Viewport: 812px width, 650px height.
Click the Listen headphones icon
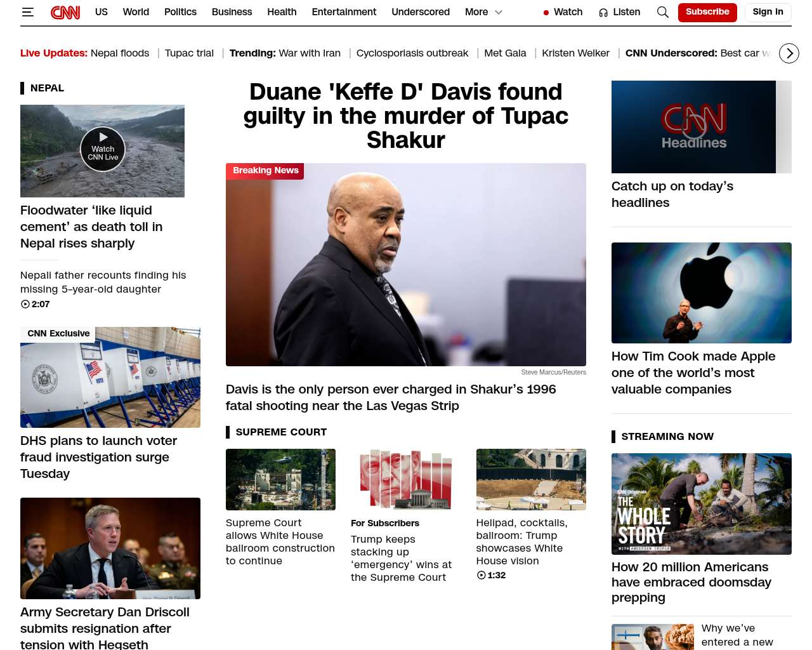point(603,12)
